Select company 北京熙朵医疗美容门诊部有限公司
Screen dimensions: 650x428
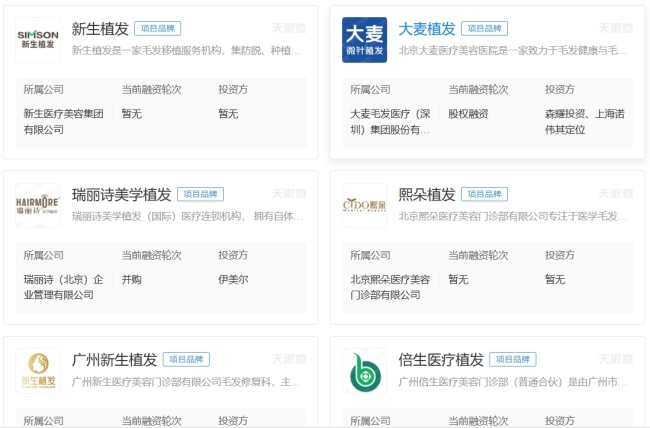tap(390, 287)
